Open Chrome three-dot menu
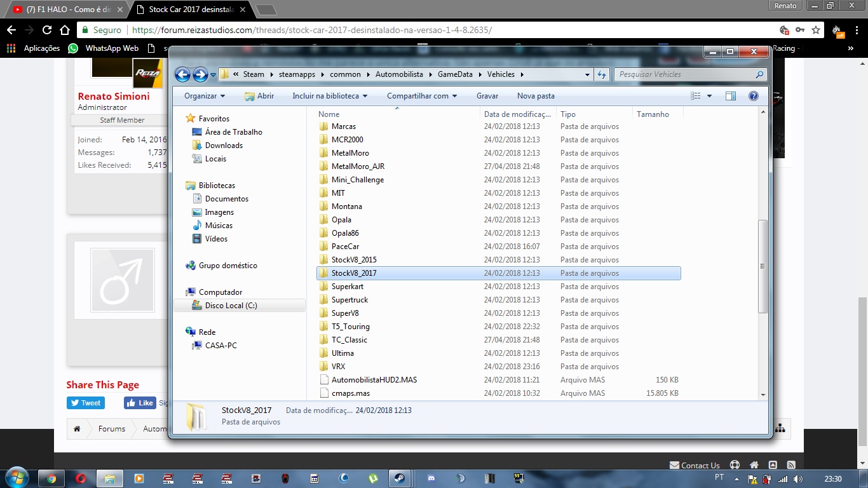This screenshot has width=868, height=488. [x=857, y=30]
